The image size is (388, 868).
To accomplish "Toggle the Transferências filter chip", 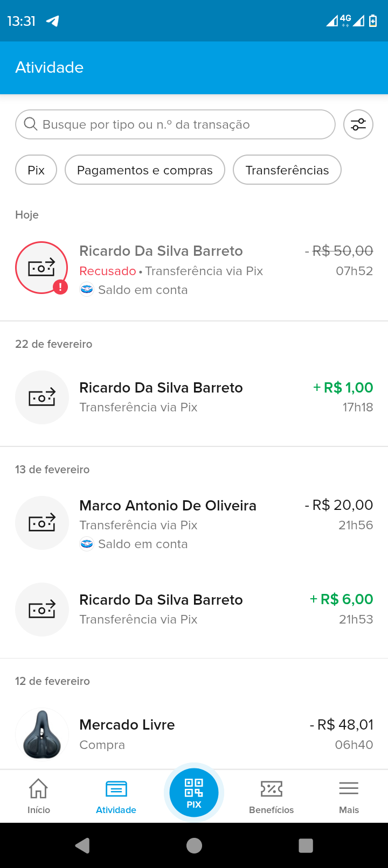I will [287, 170].
